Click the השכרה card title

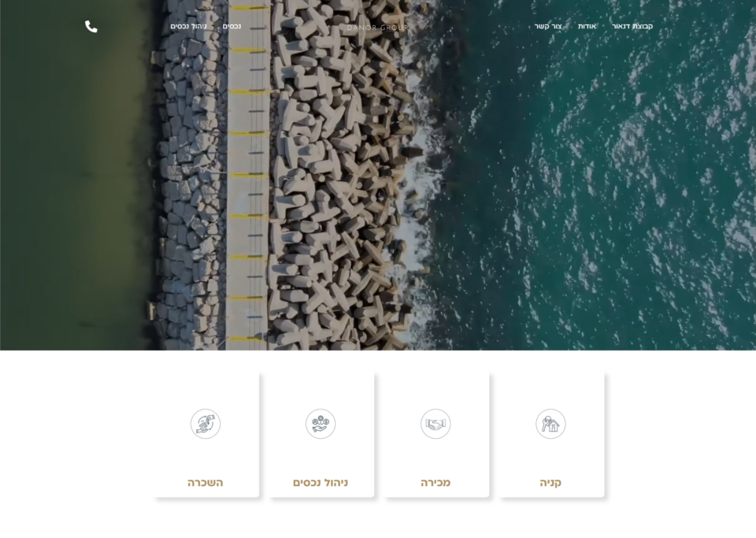coord(206,482)
